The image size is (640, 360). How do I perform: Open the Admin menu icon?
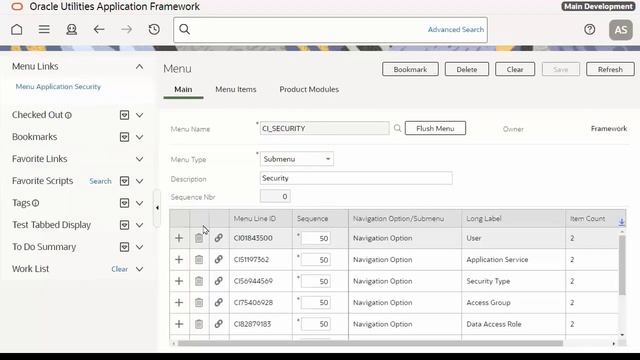coord(71,29)
